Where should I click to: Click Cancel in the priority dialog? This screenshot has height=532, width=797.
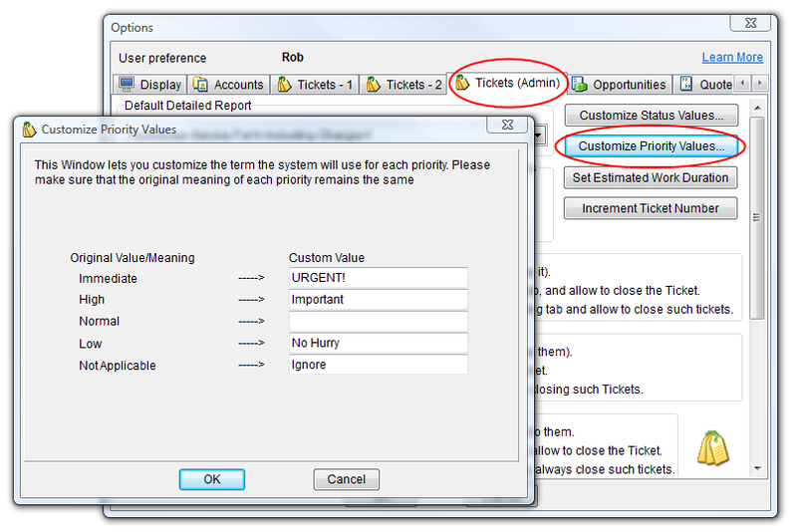(346, 479)
